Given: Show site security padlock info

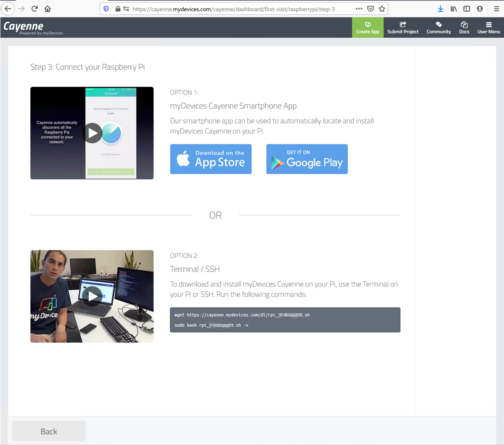Looking at the screenshot, I should pos(118,9).
